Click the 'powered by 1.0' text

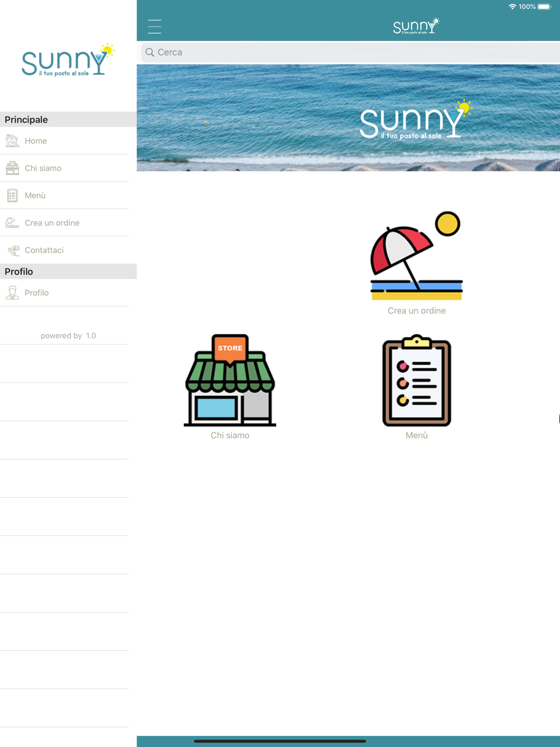(x=68, y=336)
